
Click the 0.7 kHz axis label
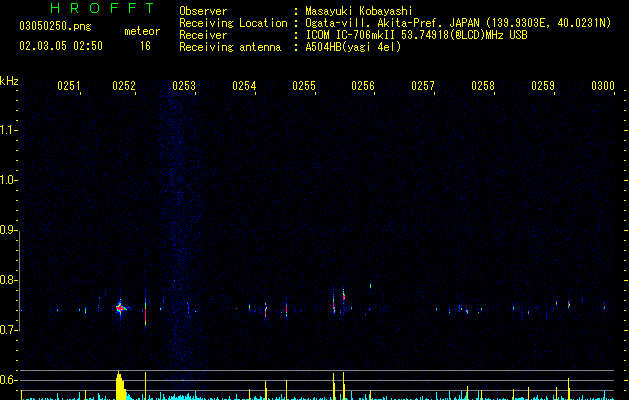pyautogui.click(x=8, y=330)
